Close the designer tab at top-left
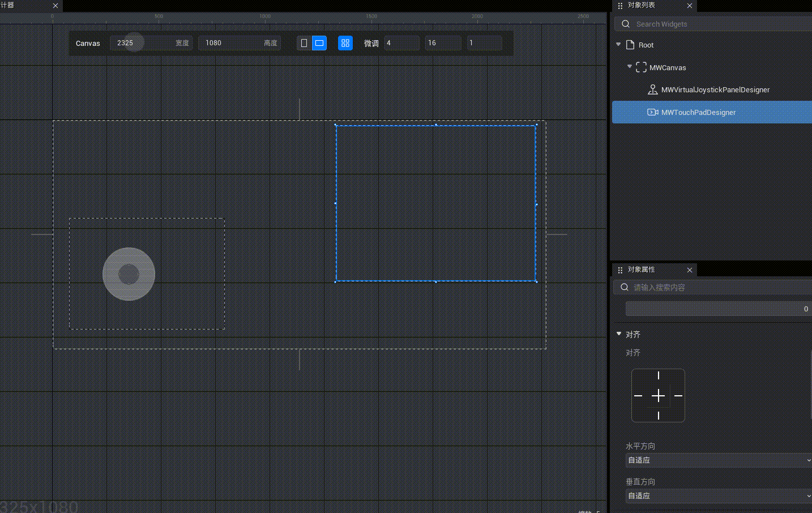 coord(55,6)
